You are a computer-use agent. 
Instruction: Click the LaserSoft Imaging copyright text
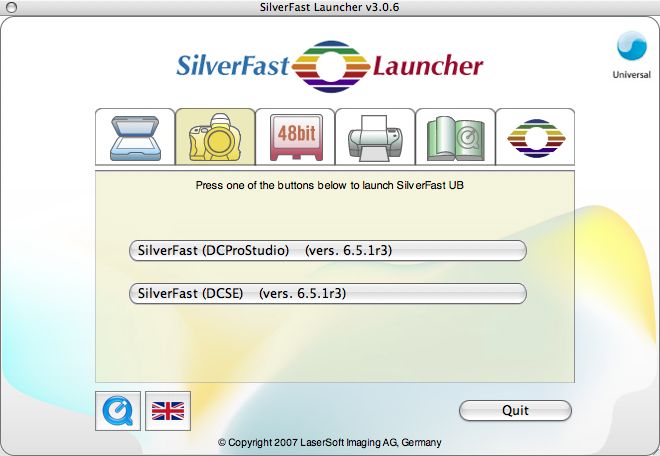pos(329,442)
